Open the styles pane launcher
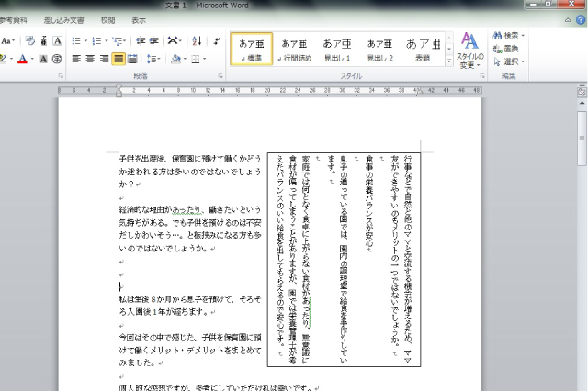The width and height of the screenshot is (588, 391). [x=482, y=76]
